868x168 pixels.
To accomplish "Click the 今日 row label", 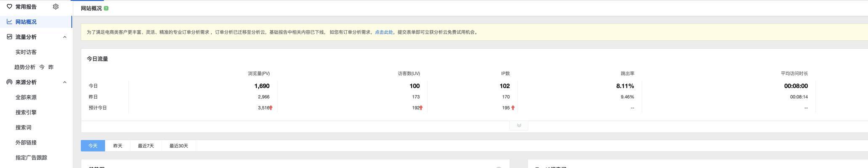I will [93, 86].
